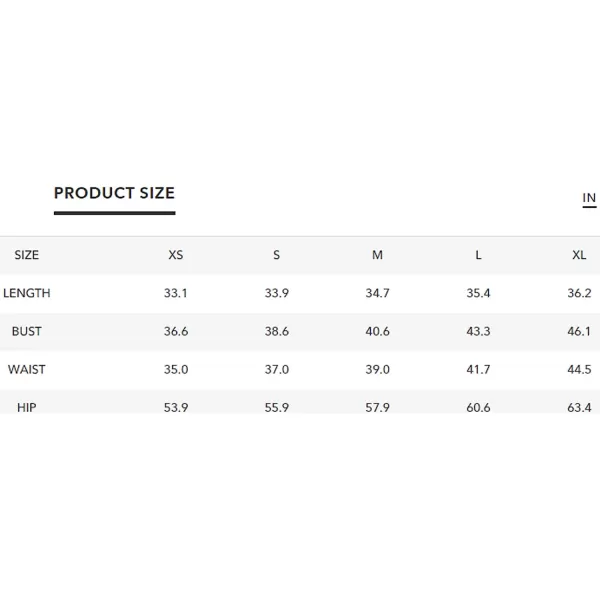Click the XL hip value 63.4

coord(579,408)
